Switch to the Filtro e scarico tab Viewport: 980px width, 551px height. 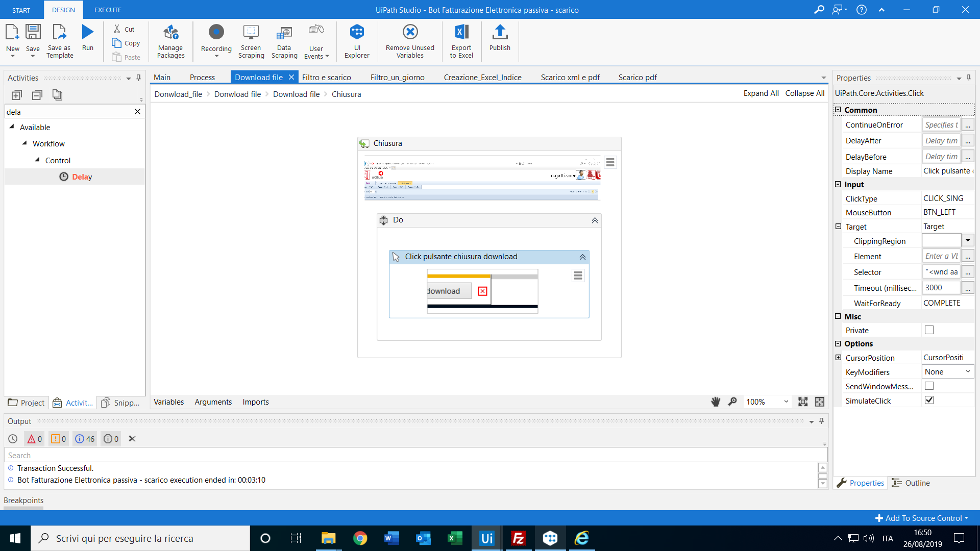point(326,77)
